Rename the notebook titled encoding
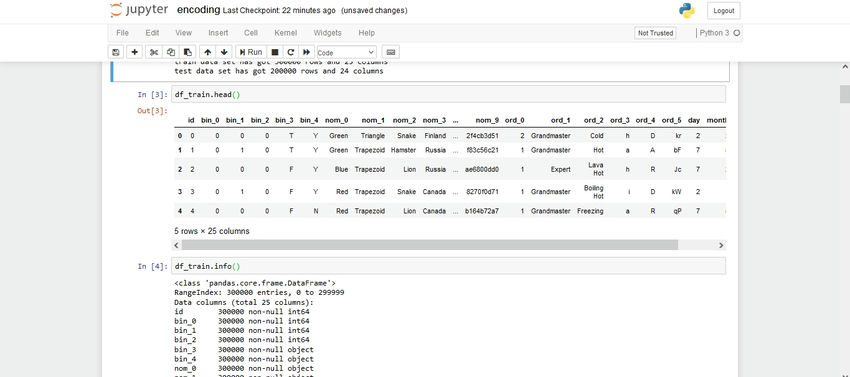The width and height of the screenshot is (850, 377). click(x=198, y=10)
